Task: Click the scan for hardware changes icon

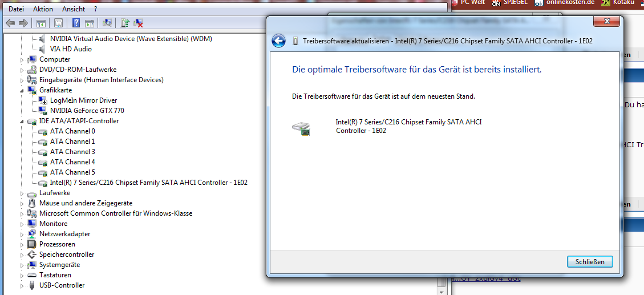Action: pos(107,23)
